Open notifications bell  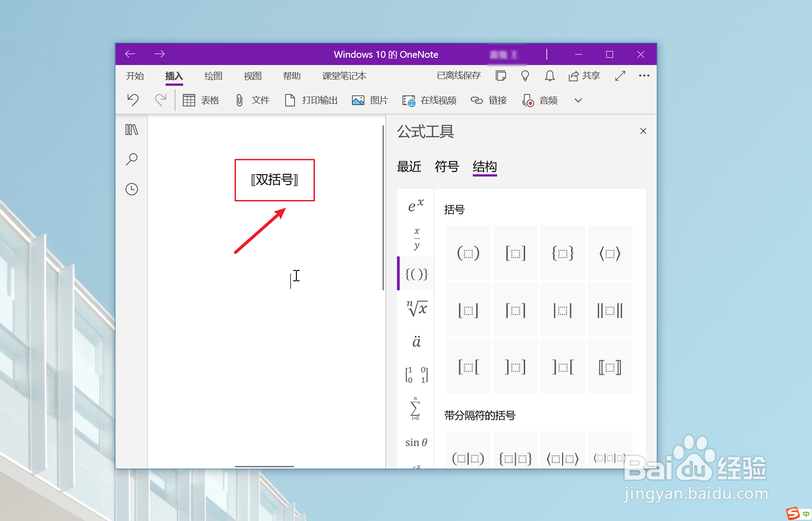pyautogui.click(x=549, y=75)
